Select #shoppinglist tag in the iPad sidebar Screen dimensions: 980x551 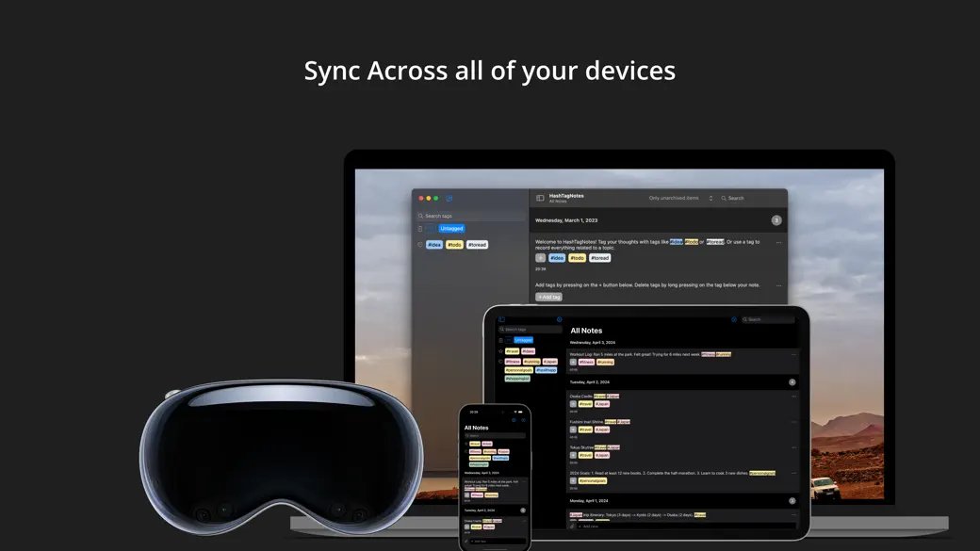pyautogui.click(x=517, y=378)
